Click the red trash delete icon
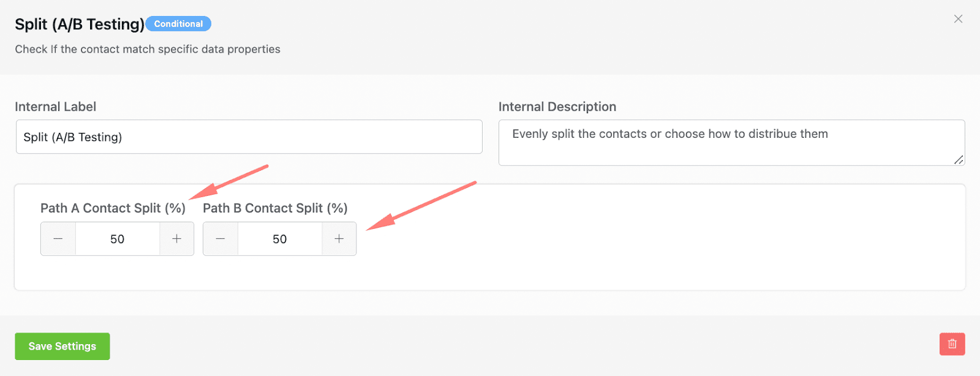Image resolution: width=980 pixels, height=376 pixels. coord(952,344)
